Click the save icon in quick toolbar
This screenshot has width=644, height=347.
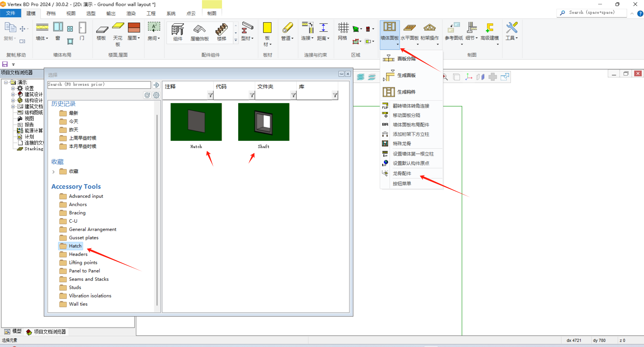(x=5, y=64)
